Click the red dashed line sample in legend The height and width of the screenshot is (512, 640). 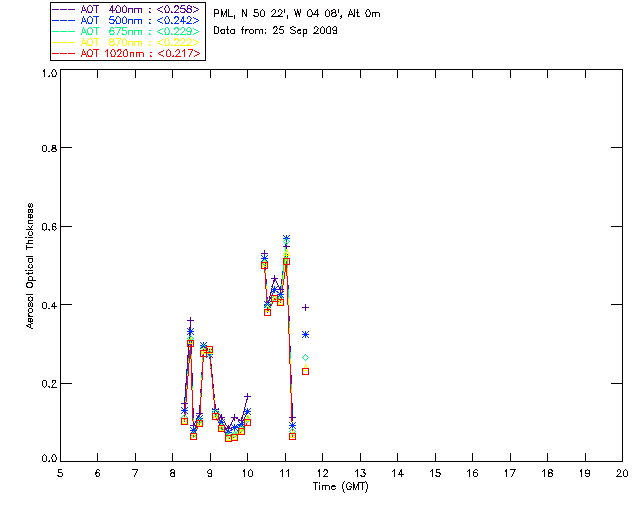pyautogui.click(x=64, y=53)
